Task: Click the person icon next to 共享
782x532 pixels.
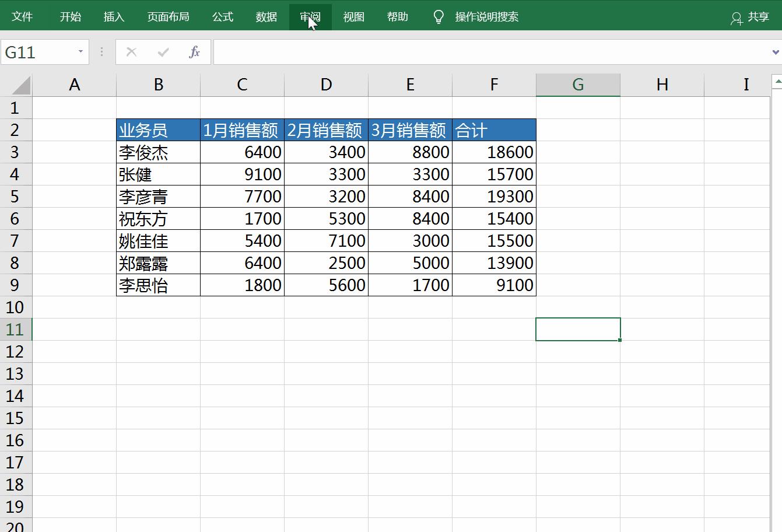Action: coord(736,16)
